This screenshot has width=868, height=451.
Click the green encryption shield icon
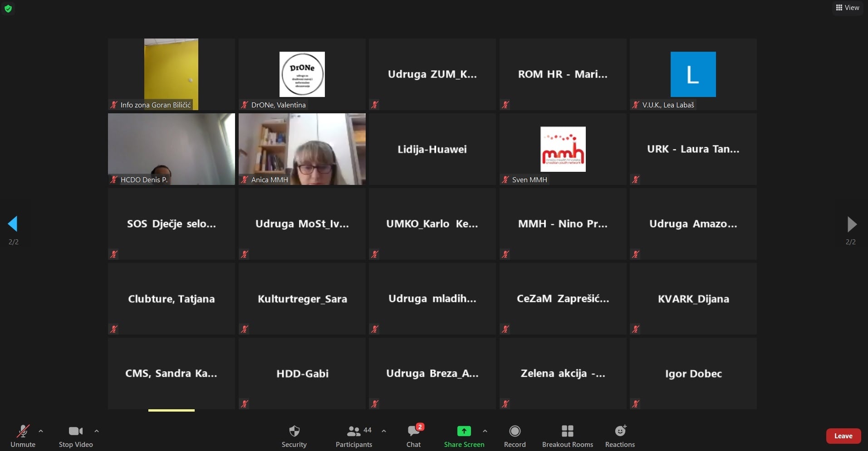tap(8, 8)
